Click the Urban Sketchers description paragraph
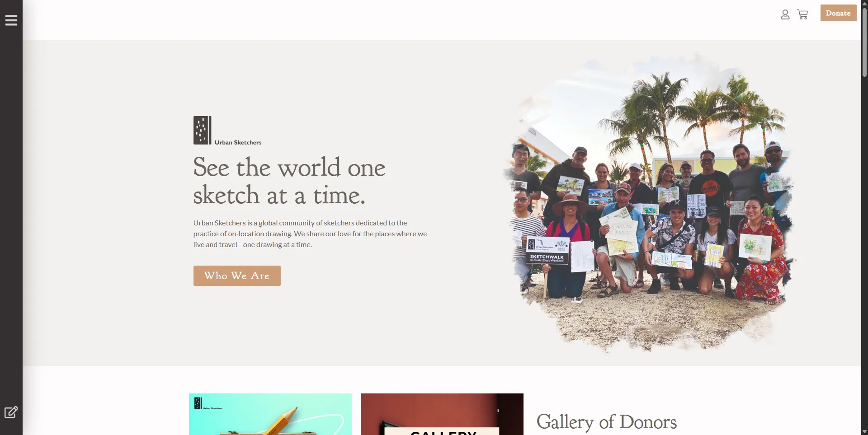868x435 pixels. 310,234
